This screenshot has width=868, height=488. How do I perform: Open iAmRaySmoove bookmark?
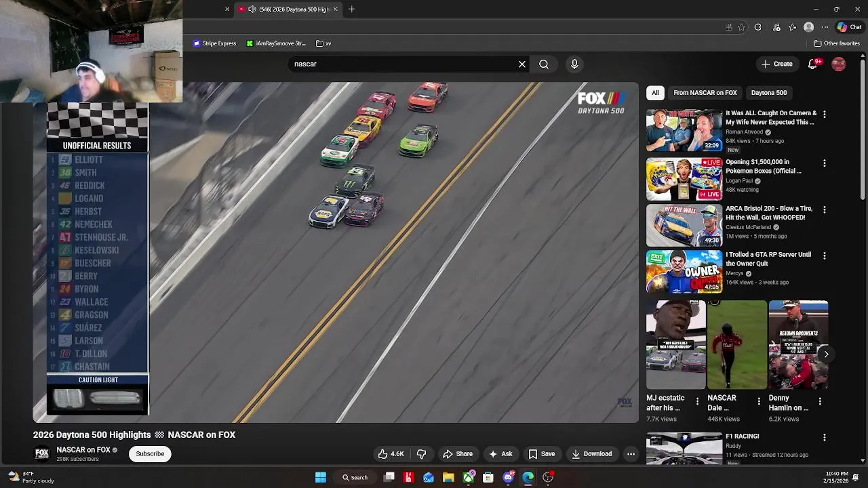pos(276,43)
